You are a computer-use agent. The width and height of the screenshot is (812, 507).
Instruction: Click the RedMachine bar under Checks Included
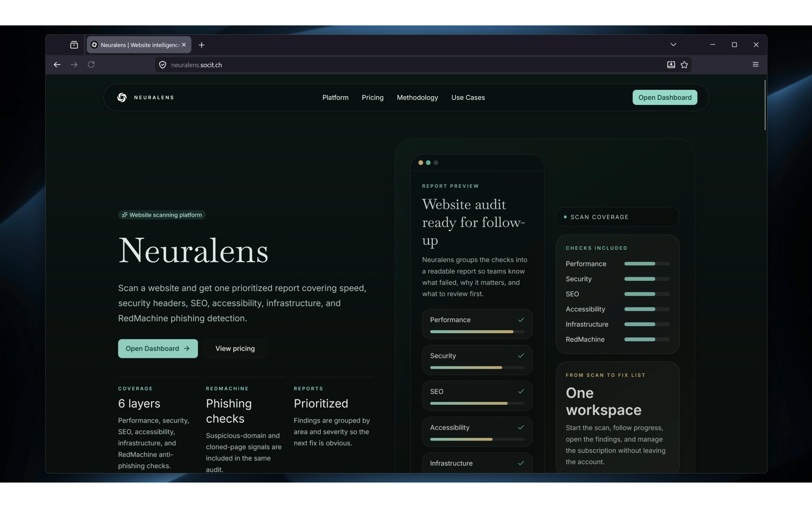(x=647, y=339)
